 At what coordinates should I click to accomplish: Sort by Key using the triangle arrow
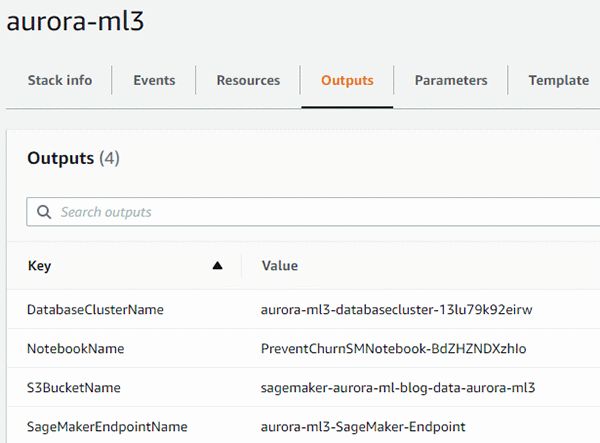217,265
